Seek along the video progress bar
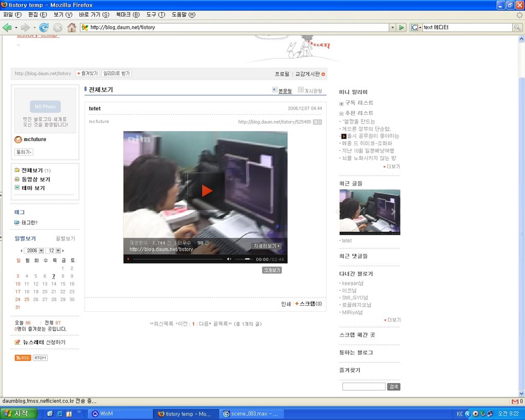Viewport: 525px width, 420px height. 178,259
